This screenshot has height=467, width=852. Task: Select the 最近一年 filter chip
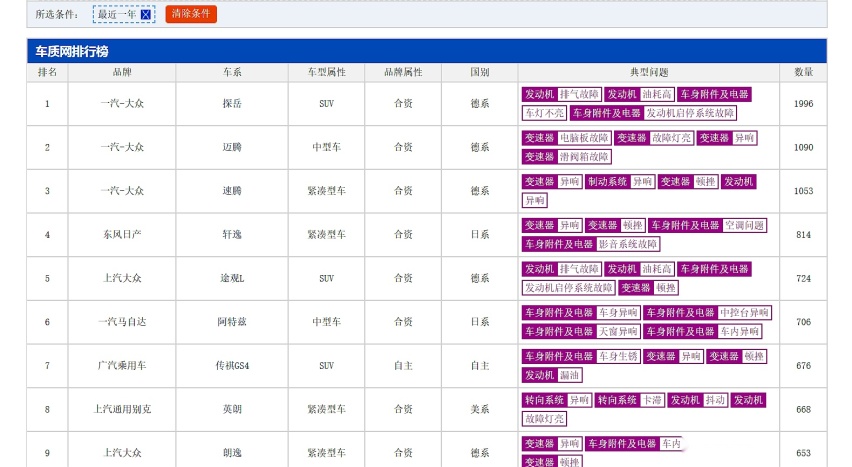124,14
